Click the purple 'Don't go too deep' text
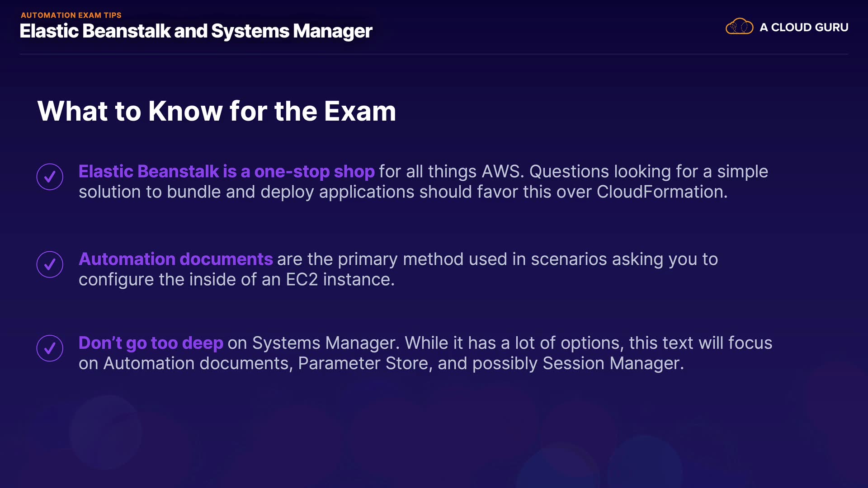Viewport: 868px width, 488px height. pyautogui.click(x=151, y=343)
